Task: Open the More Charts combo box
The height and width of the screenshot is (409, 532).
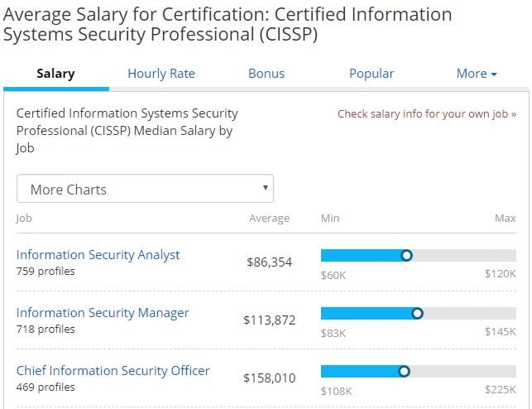Action: point(146,189)
